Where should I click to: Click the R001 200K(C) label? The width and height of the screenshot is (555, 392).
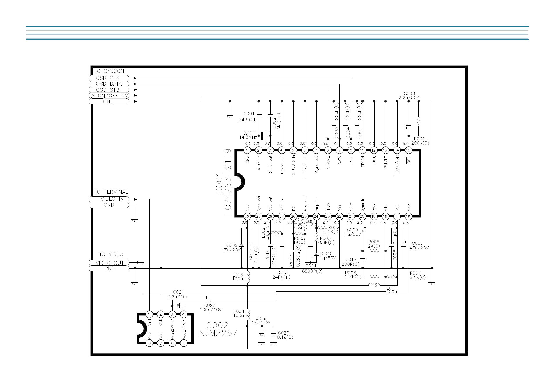(x=420, y=141)
